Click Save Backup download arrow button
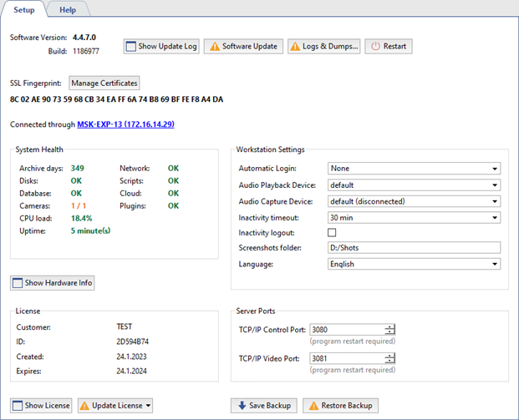The width and height of the screenshot is (519, 420). [264, 405]
